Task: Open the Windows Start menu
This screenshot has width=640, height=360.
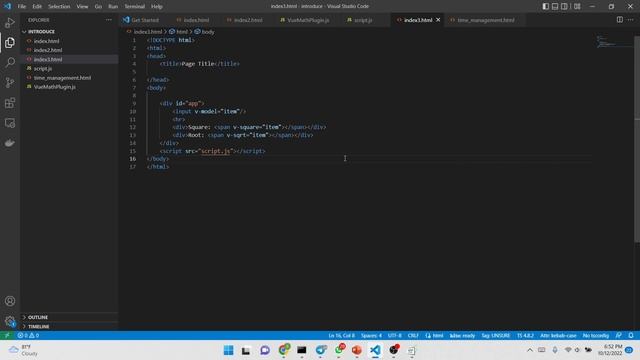Action: 229,350
